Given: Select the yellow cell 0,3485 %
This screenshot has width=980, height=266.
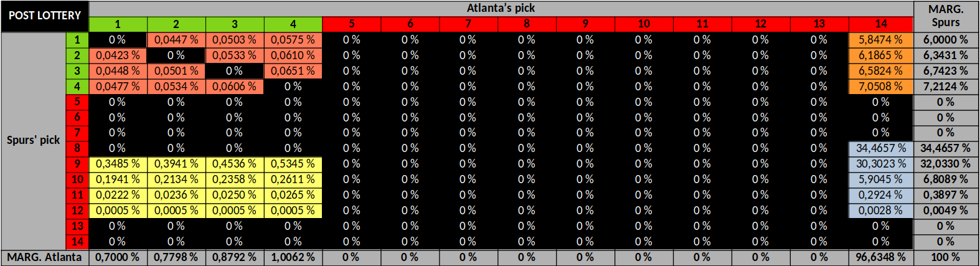Looking at the screenshot, I should 118,164.
